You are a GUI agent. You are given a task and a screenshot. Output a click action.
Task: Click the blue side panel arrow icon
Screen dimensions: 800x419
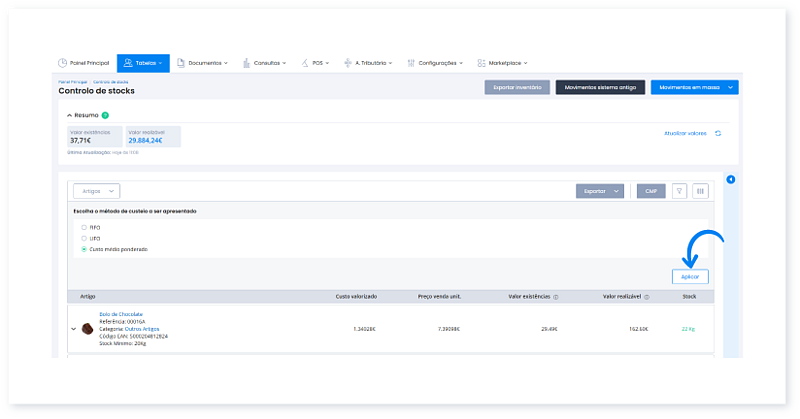tap(730, 180)
